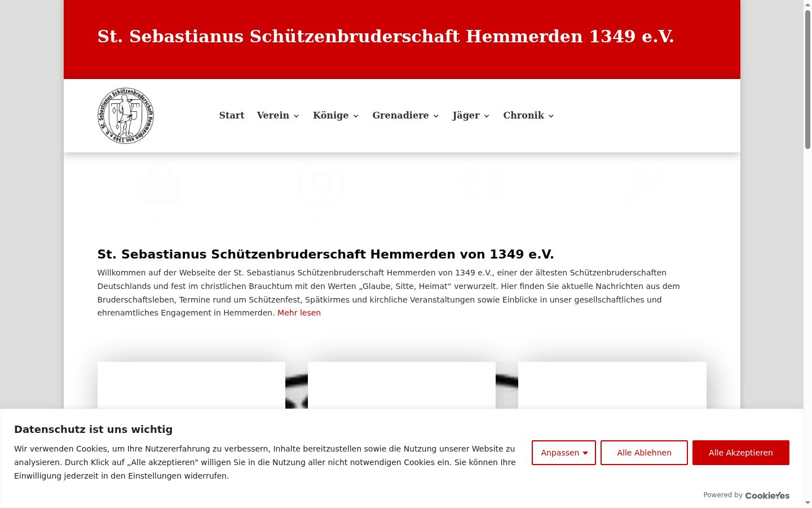Follow the Mehr lesen link

click(x=299, y=313)
